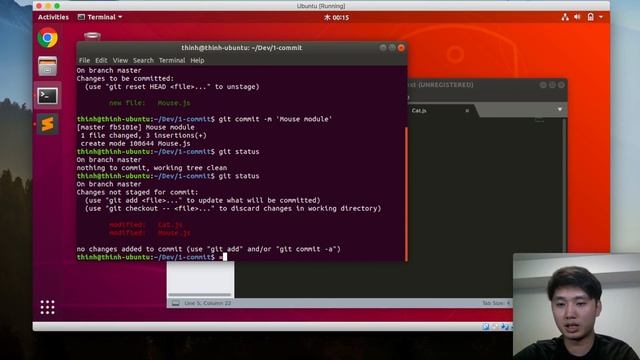
Task: Click Sublime status bar panel switcher icon
Action: point(176,303)
